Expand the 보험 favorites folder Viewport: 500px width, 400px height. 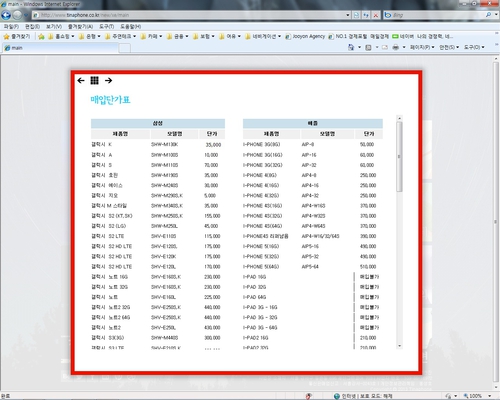(204, 36)
